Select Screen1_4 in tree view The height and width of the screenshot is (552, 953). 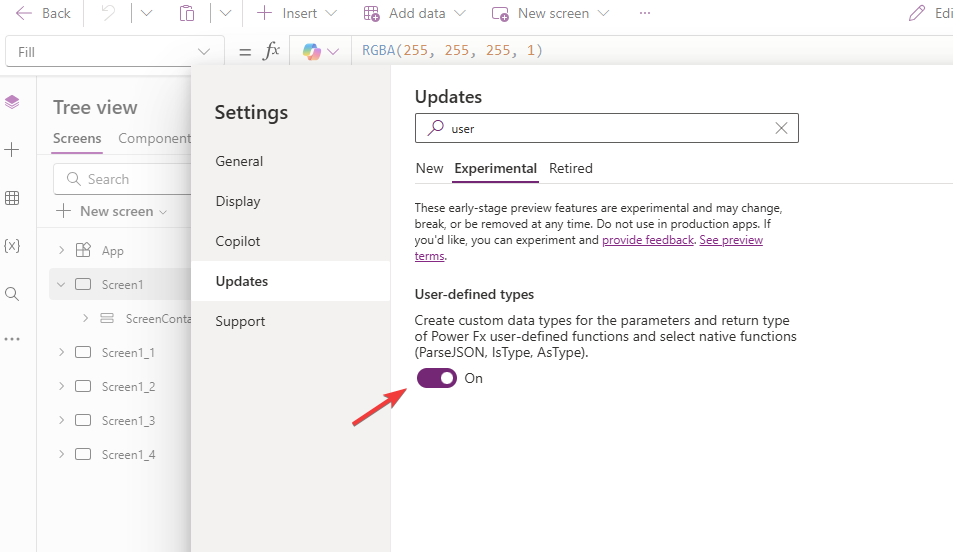[128, 455]
